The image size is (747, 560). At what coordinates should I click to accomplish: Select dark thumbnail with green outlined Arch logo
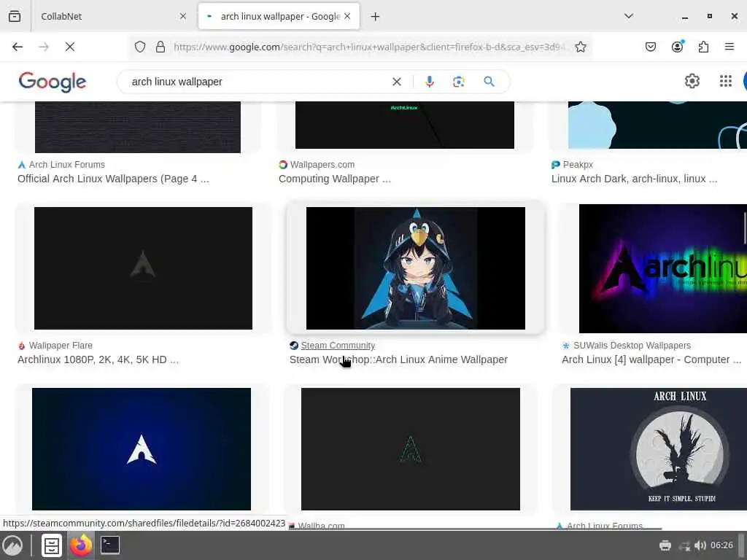click(x=410, y=449)
